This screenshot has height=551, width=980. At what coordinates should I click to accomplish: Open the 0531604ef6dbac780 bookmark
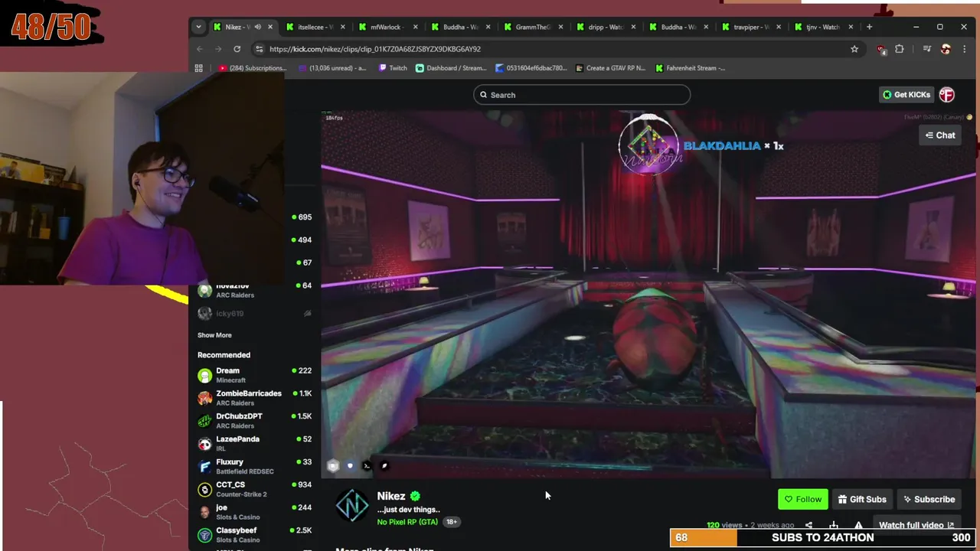pyautogui.click(x=531, y=68)
